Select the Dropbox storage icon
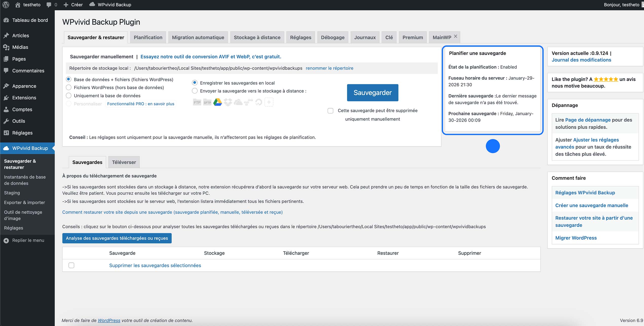The width and height of the screenshot is (644, 326). (228, 102)
